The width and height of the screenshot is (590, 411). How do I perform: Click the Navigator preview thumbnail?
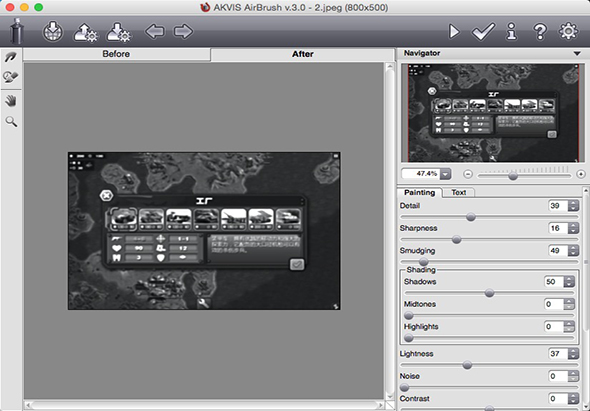point(493,113)
